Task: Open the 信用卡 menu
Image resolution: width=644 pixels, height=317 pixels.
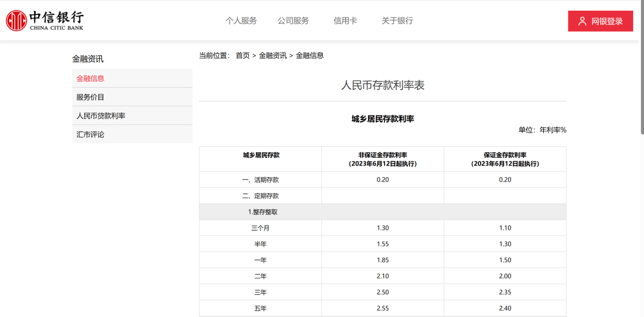Action: [345, 21]
